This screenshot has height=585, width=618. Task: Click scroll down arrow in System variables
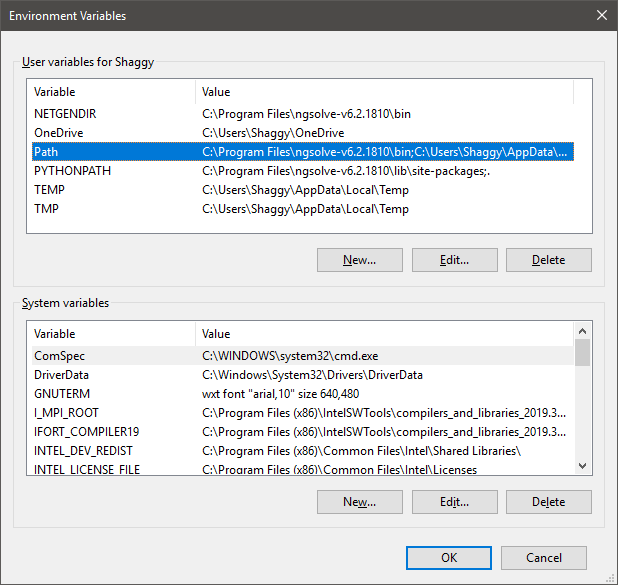(x=583, y=466)
